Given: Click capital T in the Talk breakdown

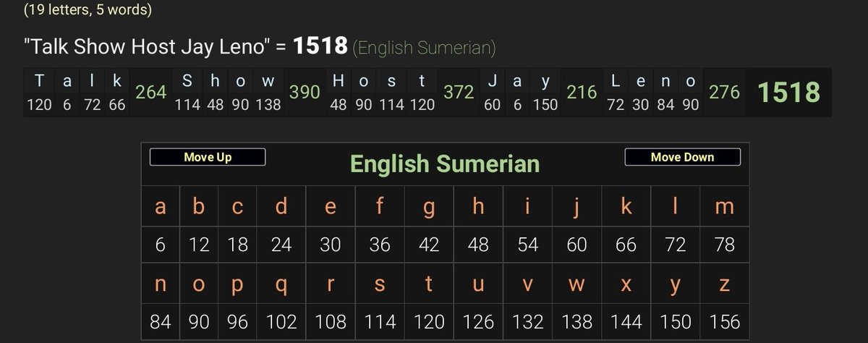Looking at the screenshot, I should [39, 80].
